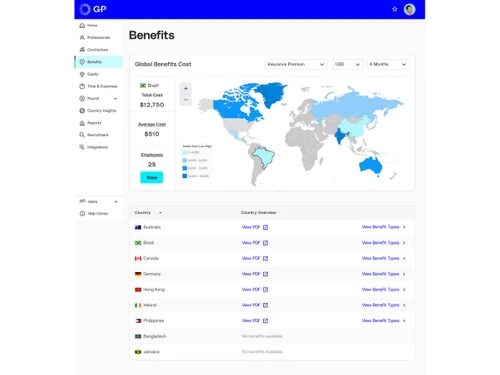This screenshot has height=375, width=500.
Task: Open the Insurance Premium dropdown
Action: tap(296, 64)
